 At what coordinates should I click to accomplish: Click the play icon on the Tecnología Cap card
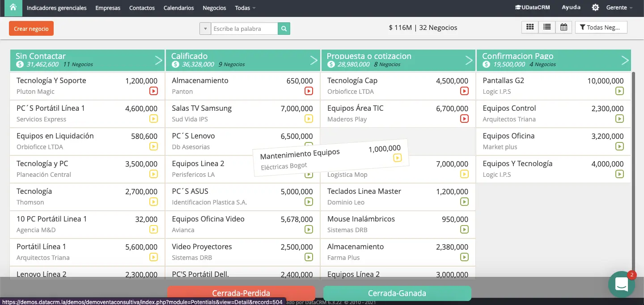[464, 91]
